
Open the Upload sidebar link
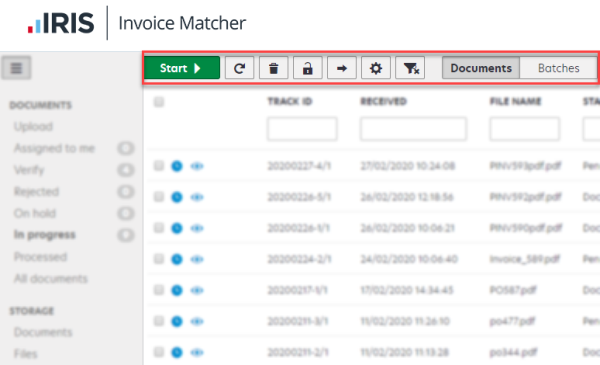33,126
